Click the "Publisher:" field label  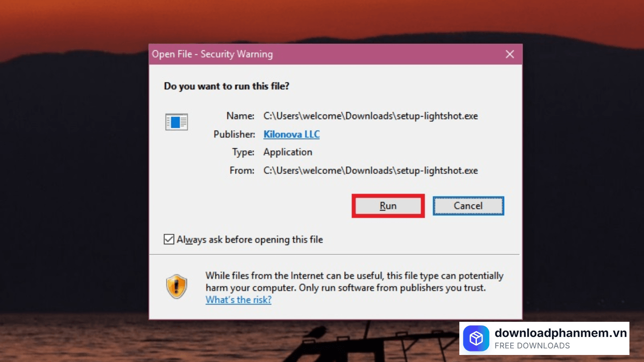coord(234,134)
